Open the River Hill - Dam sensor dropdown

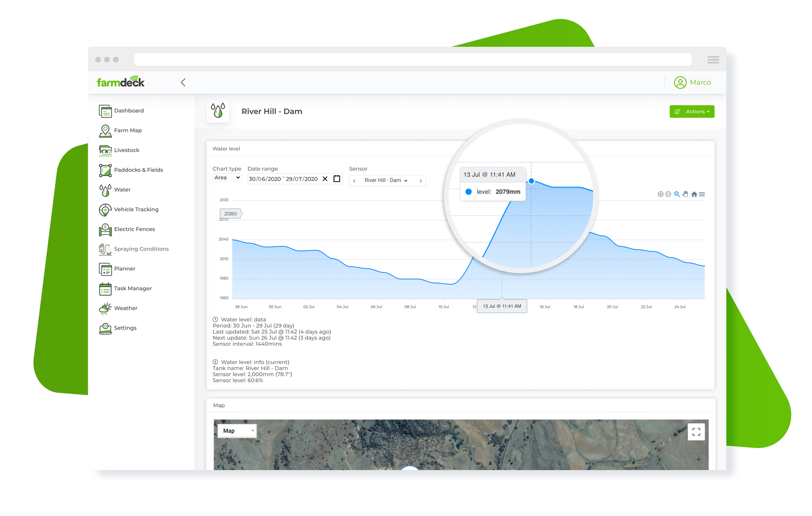[387, 180]
